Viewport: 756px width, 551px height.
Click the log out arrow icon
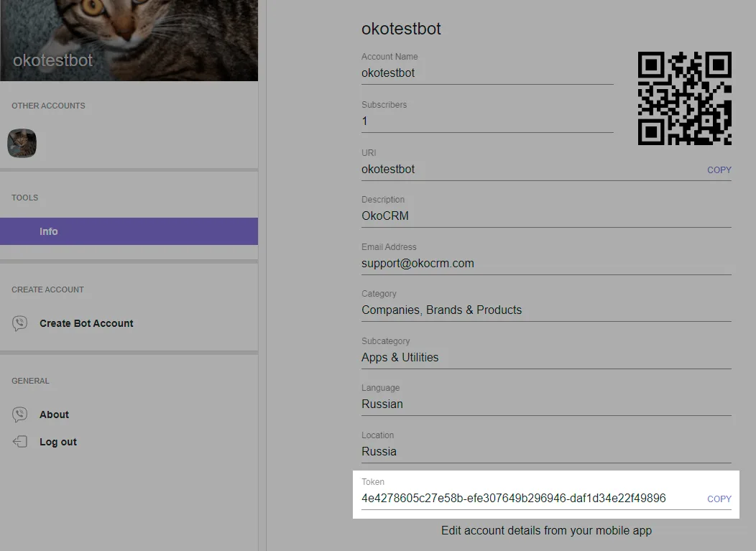tap(20, 442)
